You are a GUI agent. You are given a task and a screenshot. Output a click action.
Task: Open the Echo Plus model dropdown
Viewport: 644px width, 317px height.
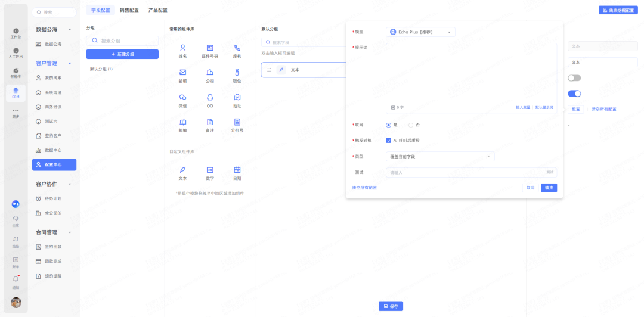click(x=421, y=32)
